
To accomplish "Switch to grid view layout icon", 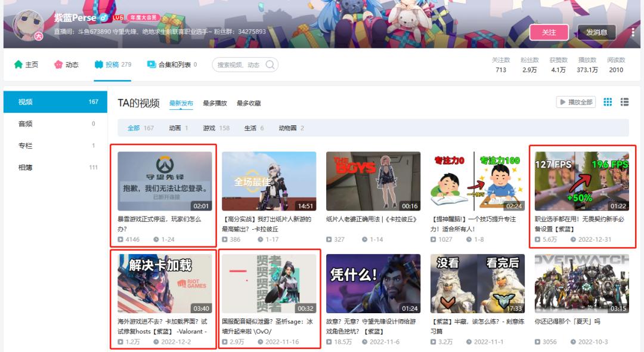I will (x=608, y=102).
